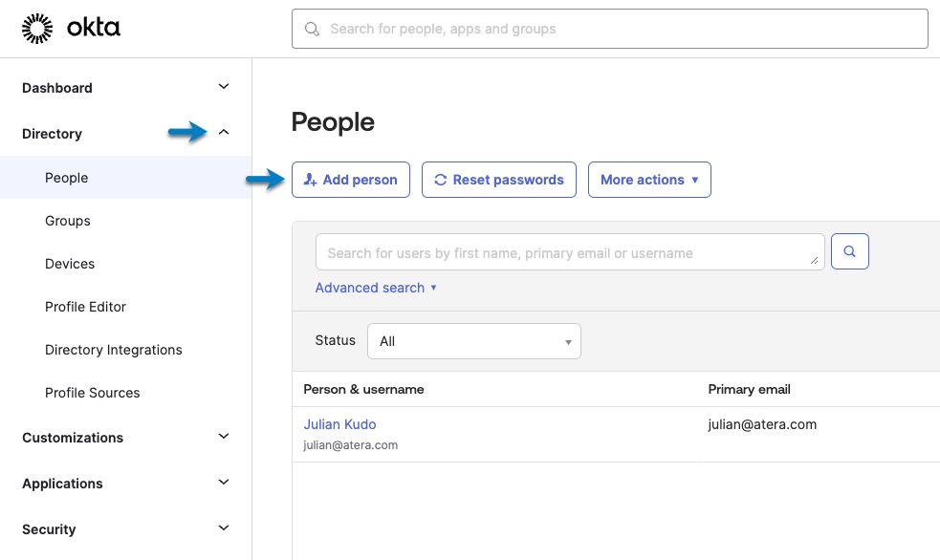
Task: Click the magnifier search button beside user search
Action: [849, 251]
